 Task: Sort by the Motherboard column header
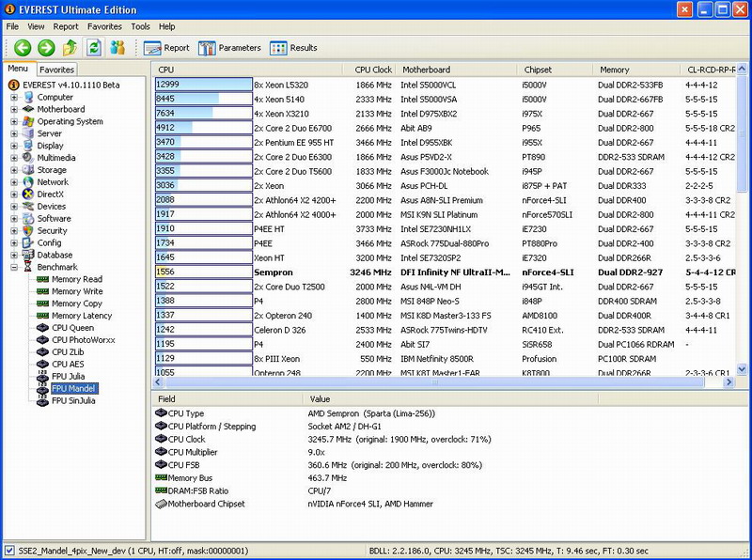(x=457, y=70)
